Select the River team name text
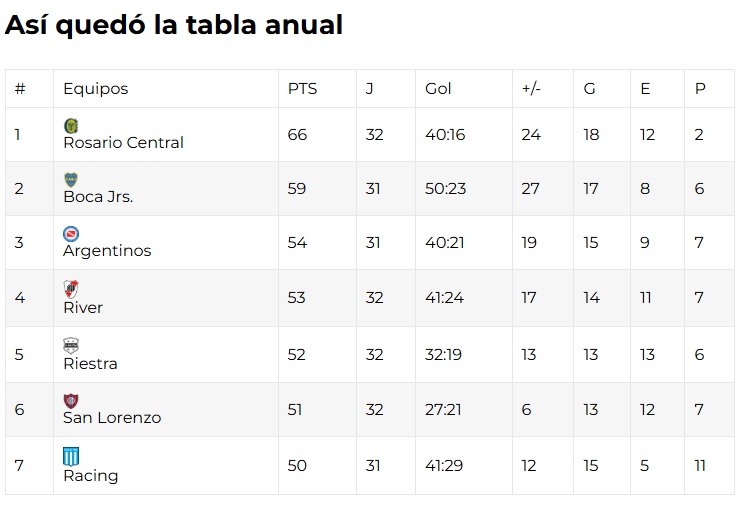Image resolution: width=746 pixels, height=510 pixels. click(83, 308)
